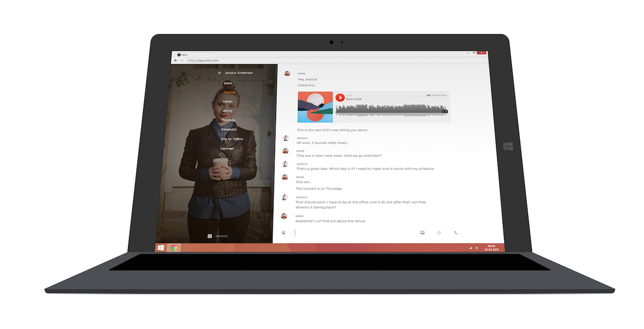This screenshot has height=329, width=644.
Task: Open the conversation with Elisabeth
Action: coord(229,129)
